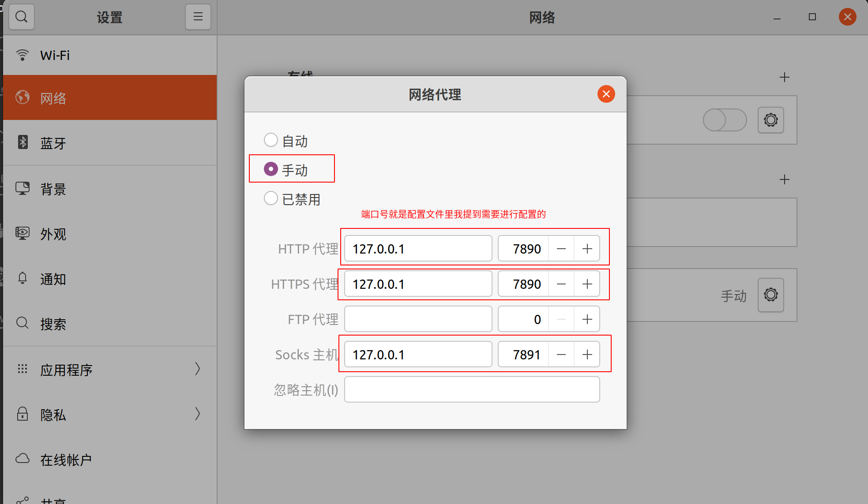Click the FTP proxy address field
This screenshot has width=868, height=504.
click(418, 319)
